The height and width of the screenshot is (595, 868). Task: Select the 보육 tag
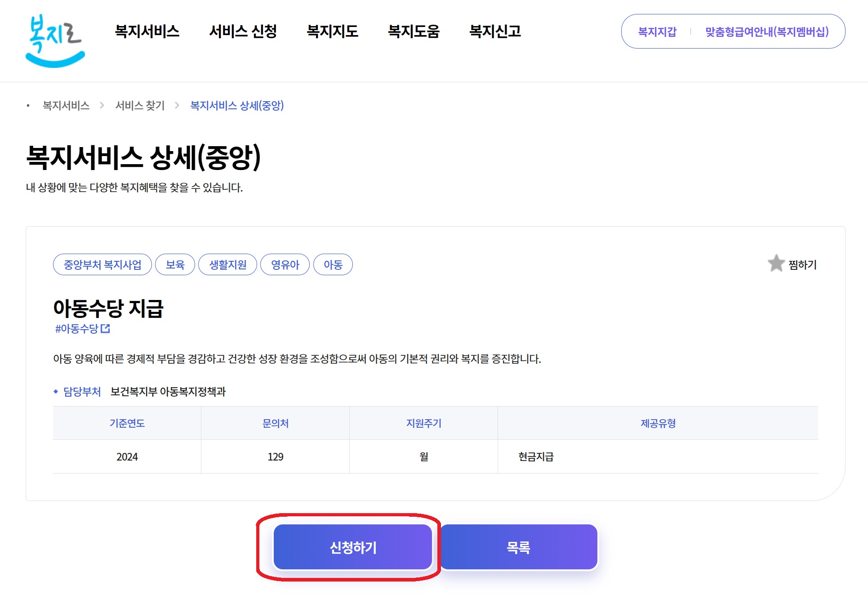click(x=175, y=264)
